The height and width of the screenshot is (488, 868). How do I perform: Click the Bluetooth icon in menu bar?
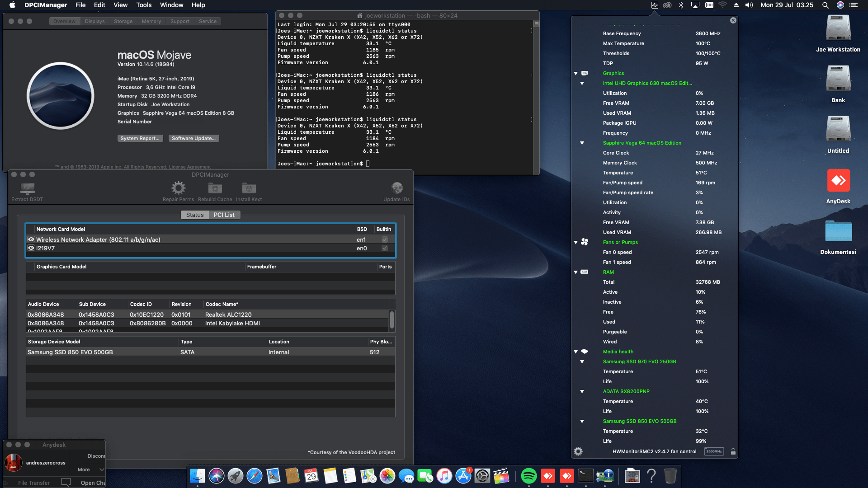point(681,5)
